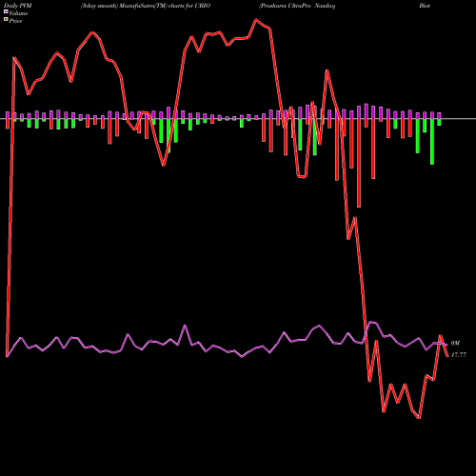Click the MunafaSutra charts for UBIO heading
The image size is (476, 476).
(x=146, y=6)
